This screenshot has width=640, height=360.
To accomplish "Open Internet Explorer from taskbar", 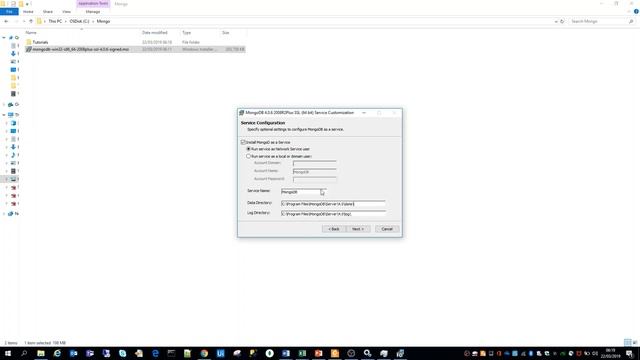I will 57,353.
